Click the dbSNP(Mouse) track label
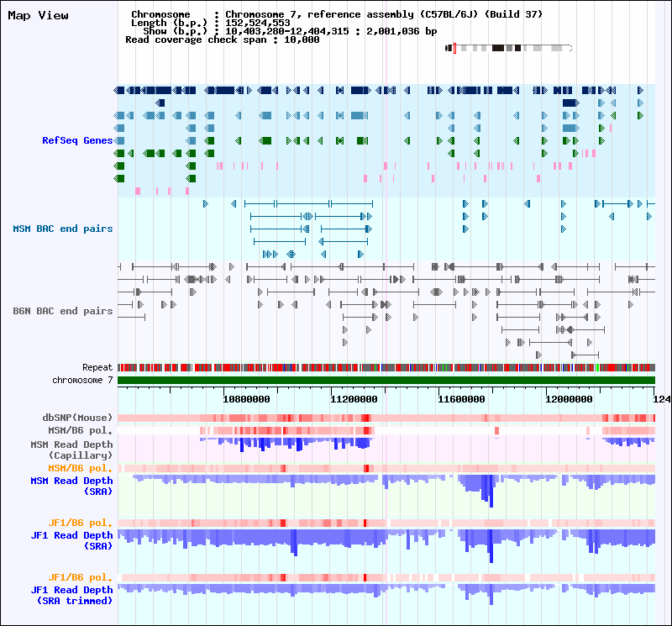Screen dimensions: 672x626 coord(77,418)
